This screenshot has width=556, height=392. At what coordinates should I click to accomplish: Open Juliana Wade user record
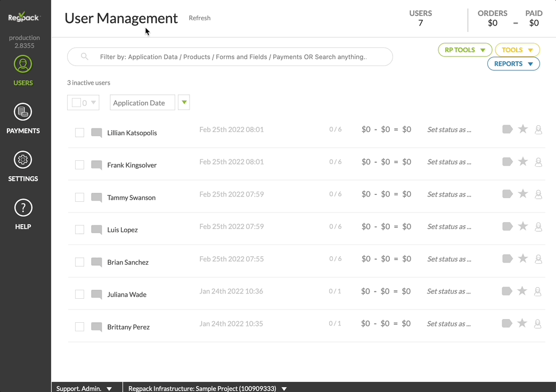[127, 295]
